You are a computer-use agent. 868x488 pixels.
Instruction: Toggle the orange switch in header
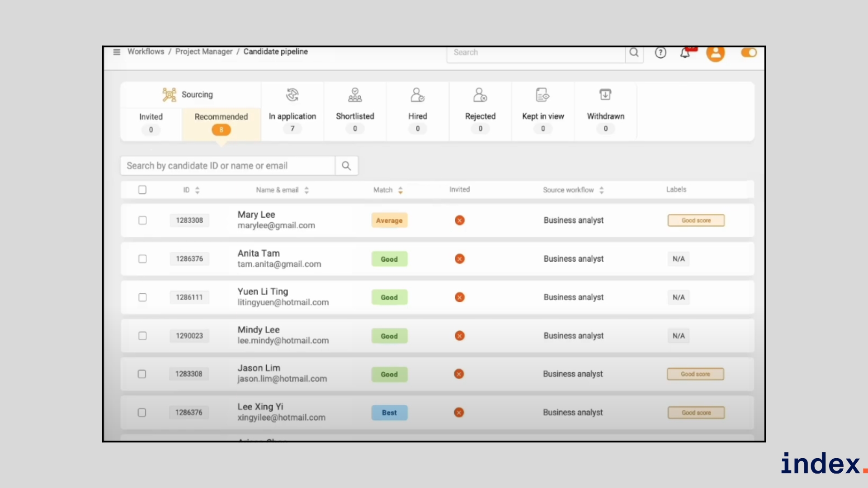click(749, 53)
